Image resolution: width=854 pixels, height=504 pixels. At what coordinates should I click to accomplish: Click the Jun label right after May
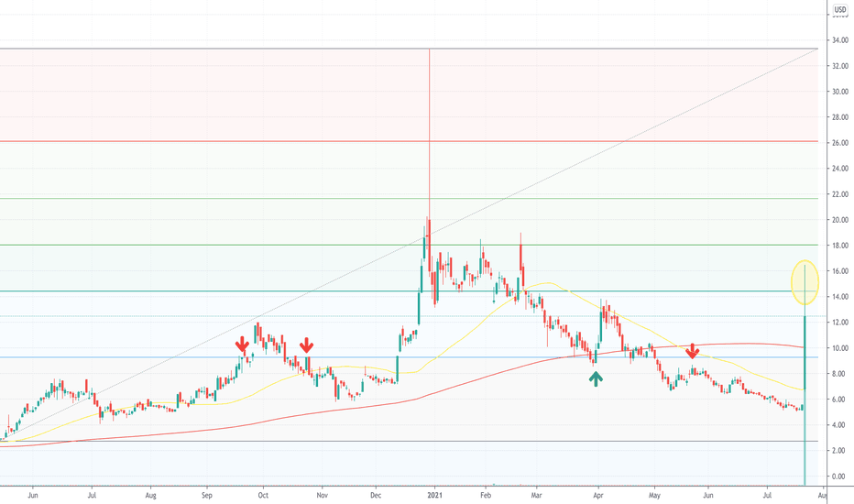[708, 495]
